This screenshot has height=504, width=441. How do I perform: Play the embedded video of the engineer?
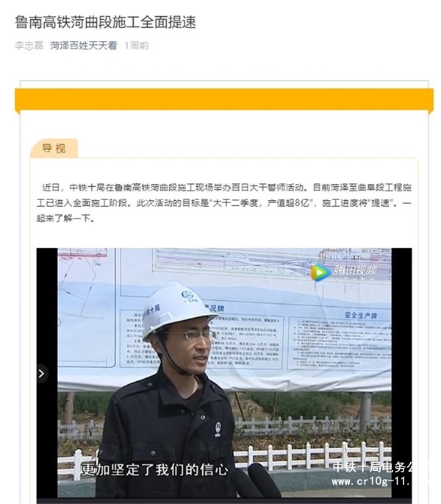[224, 373]
